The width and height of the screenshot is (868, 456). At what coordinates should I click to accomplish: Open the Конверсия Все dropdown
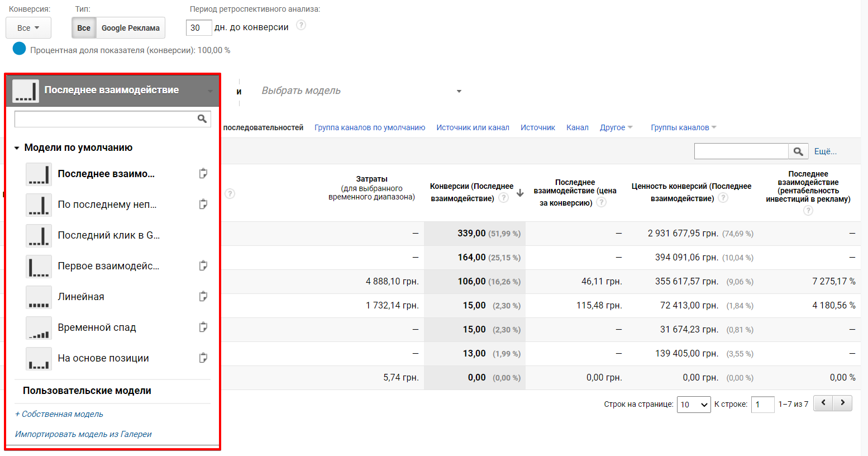(x=28, y=28)
